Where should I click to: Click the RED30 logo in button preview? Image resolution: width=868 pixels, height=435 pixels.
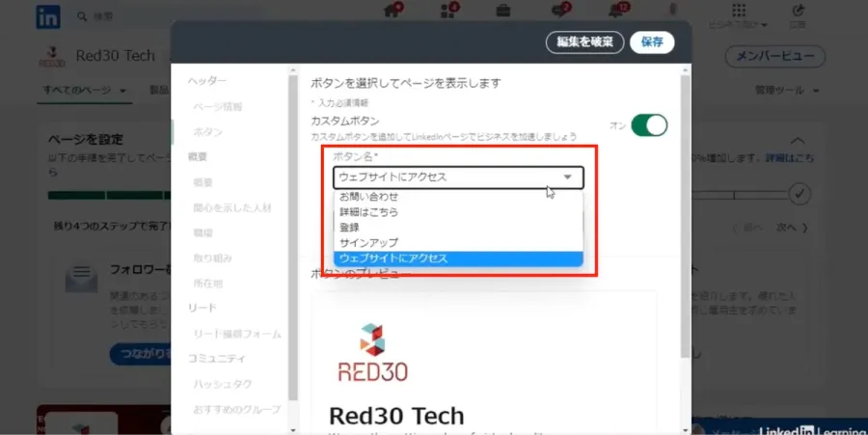coord(372,353)
